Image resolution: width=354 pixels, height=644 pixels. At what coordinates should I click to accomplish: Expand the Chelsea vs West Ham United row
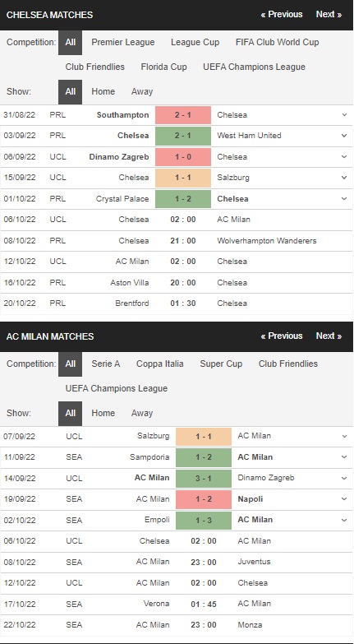[x=344, y=136]
